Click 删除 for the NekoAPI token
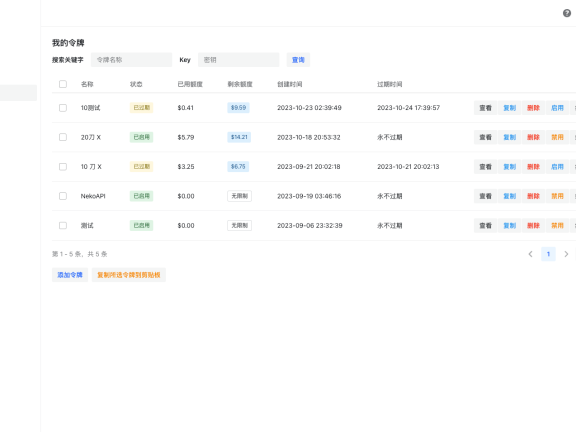 tap(533, 196)
